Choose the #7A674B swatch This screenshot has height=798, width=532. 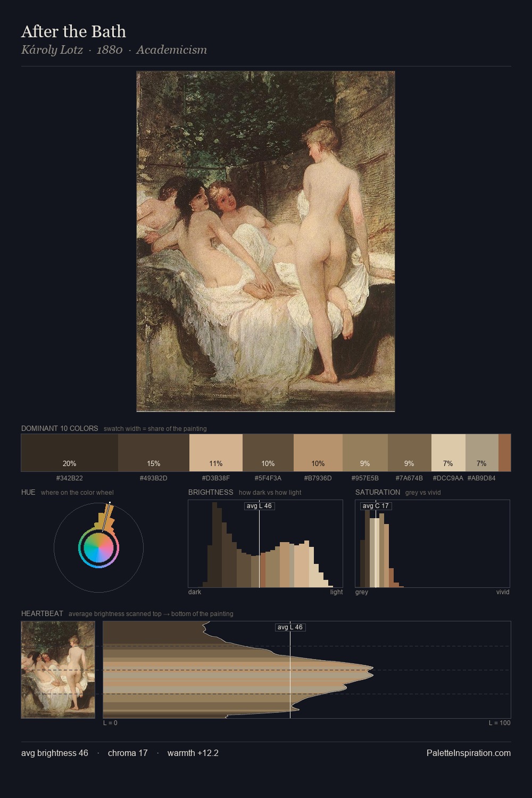pyautogui.click(x=410, y=453)
